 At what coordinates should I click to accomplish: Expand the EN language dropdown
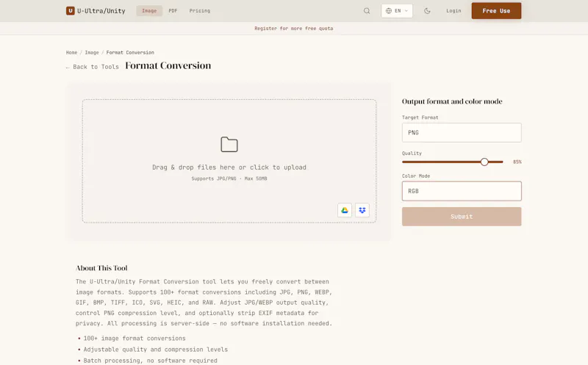point(397,11)
